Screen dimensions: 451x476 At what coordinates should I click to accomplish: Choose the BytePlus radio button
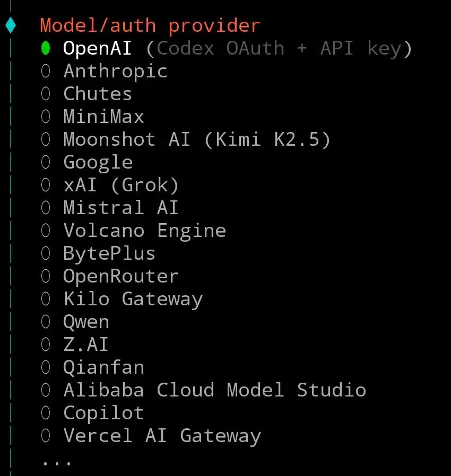[46, 253]
